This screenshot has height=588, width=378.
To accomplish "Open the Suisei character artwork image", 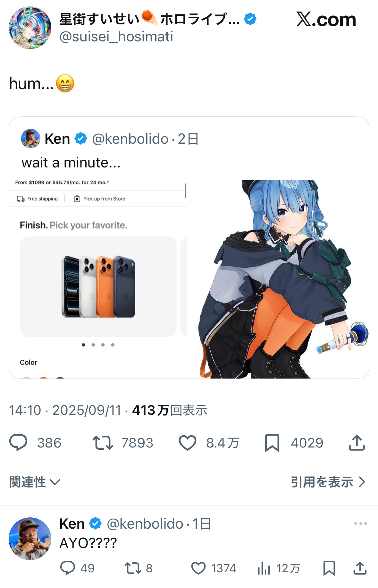I will [x=278, y=279].
